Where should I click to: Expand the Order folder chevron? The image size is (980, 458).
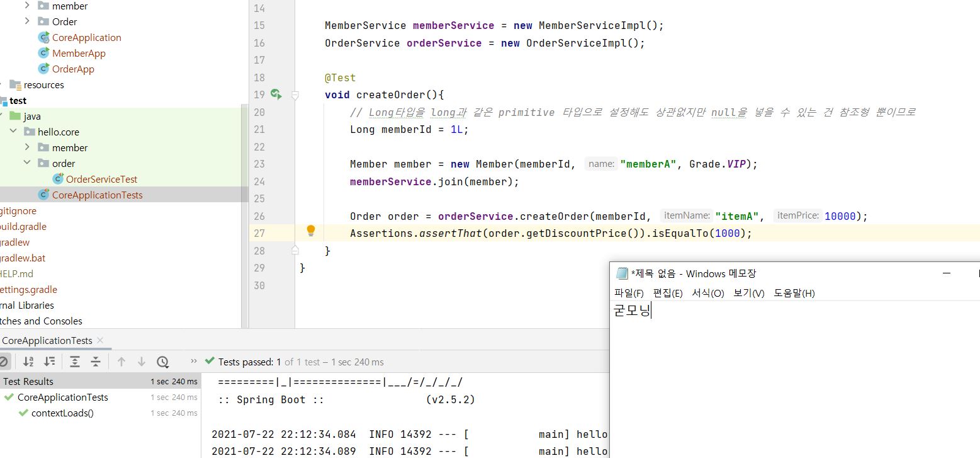click(x=27, y=21)
